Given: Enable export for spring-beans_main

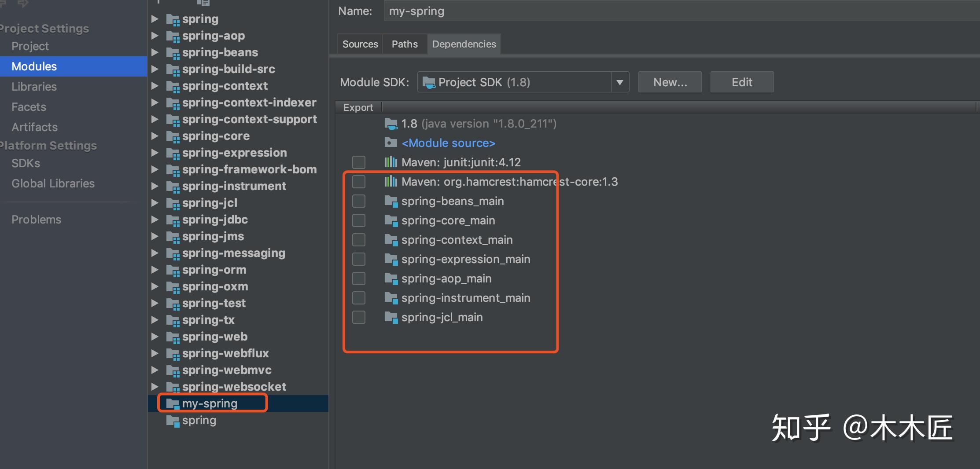Looking at the screenshot, I should tap(359, 201).
